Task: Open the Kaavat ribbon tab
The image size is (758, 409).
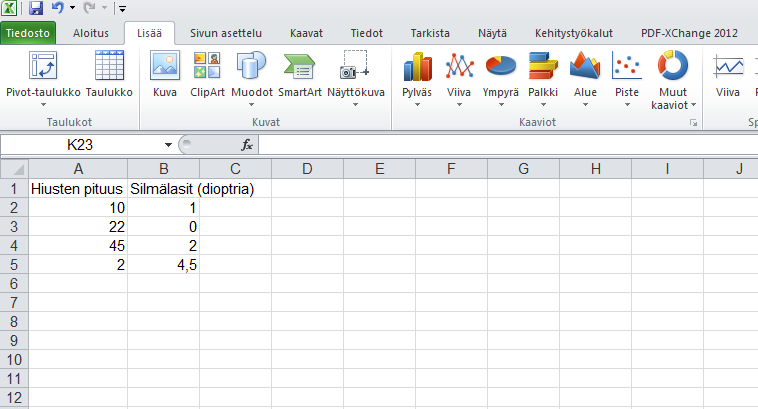Action: tap(306, 33)
